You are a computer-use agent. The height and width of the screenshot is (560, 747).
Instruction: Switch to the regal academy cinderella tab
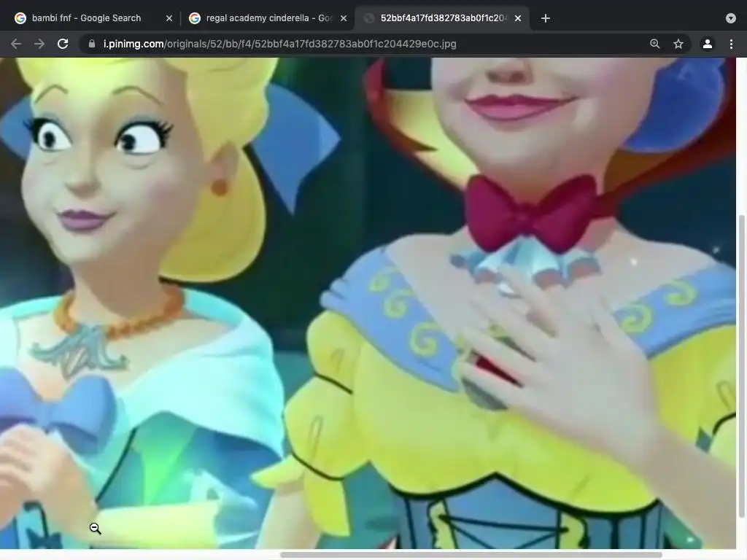pos(268,18)
